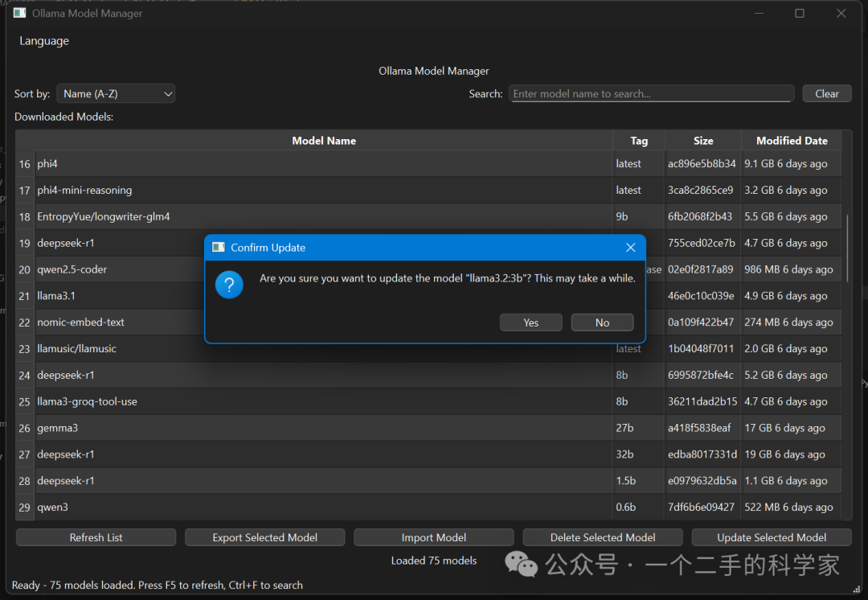
Task: Click the 9b tag cell
Action: tap(639, 216)
